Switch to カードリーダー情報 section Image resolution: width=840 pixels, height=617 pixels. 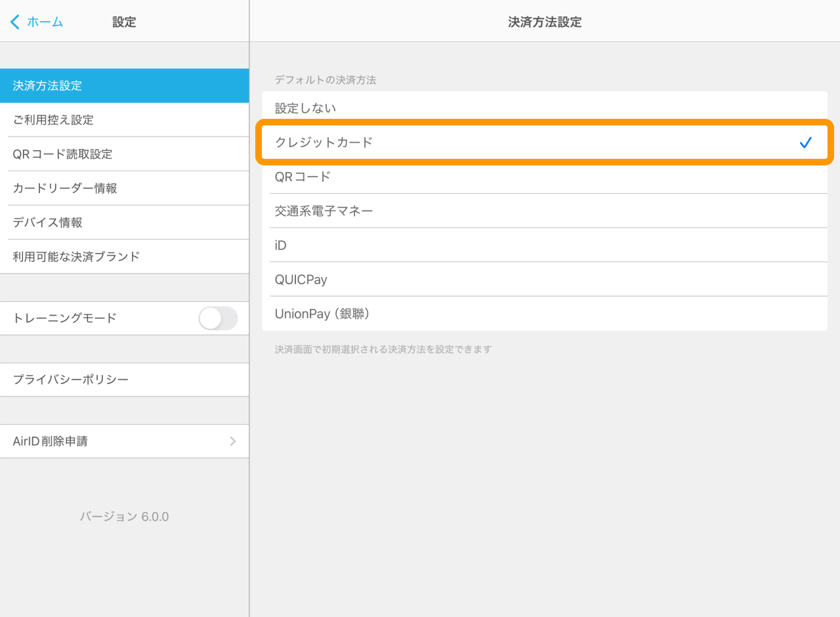[125, 188]
